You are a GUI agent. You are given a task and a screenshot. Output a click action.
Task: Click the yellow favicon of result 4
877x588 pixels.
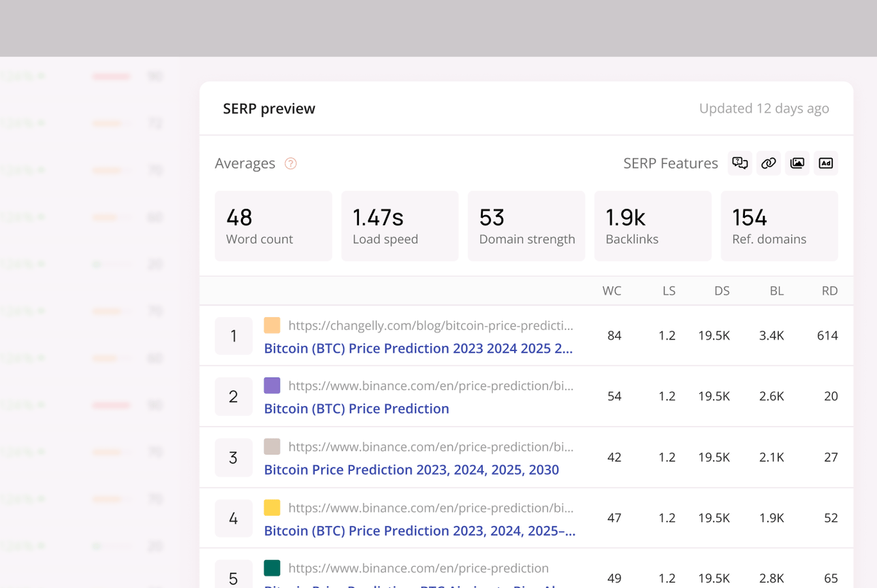click(272, 508)
